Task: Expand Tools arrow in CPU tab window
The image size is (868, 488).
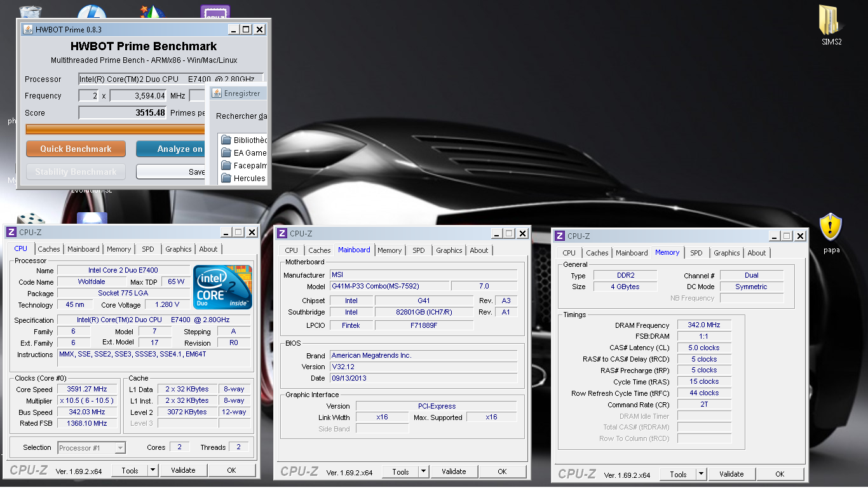Action: (x=153, y=470)
